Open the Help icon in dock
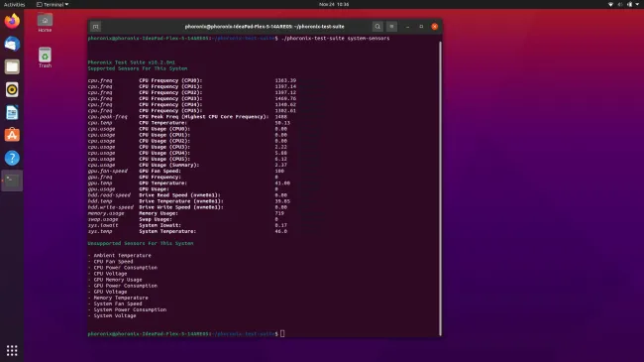The width and height of the screenshot is (644, 362). tap(12, 158)
